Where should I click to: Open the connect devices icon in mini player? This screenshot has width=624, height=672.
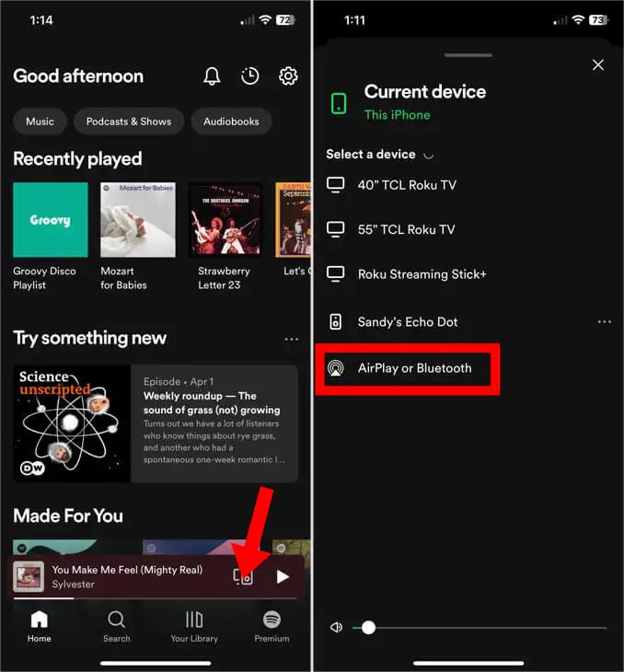tap(243, 577)
